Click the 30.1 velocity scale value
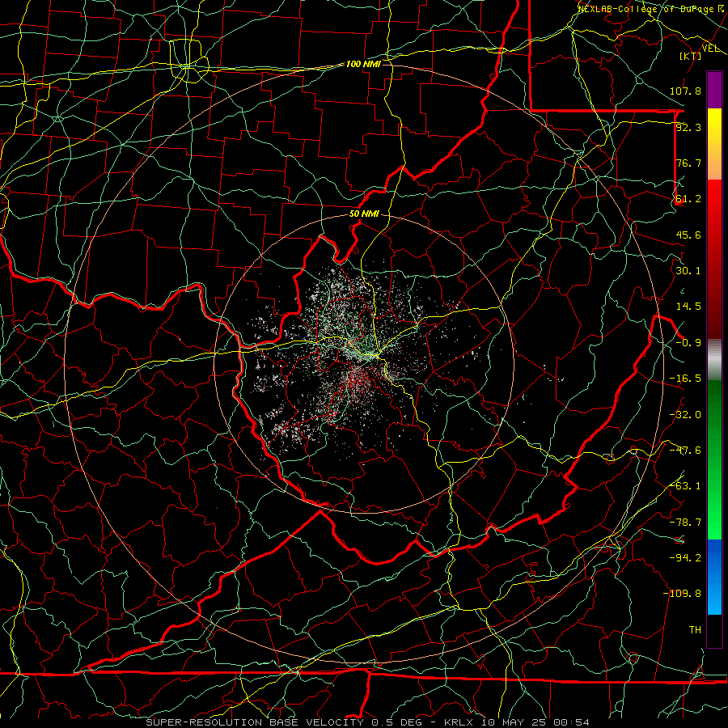 (688, 271)
